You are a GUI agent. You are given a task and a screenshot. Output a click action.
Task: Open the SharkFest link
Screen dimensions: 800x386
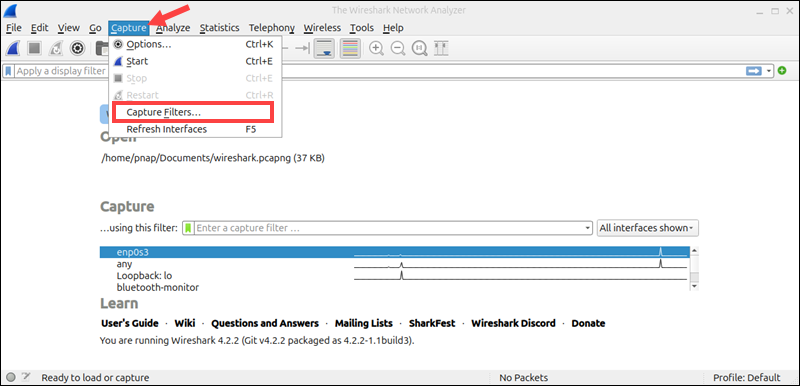tap(432, 323)
